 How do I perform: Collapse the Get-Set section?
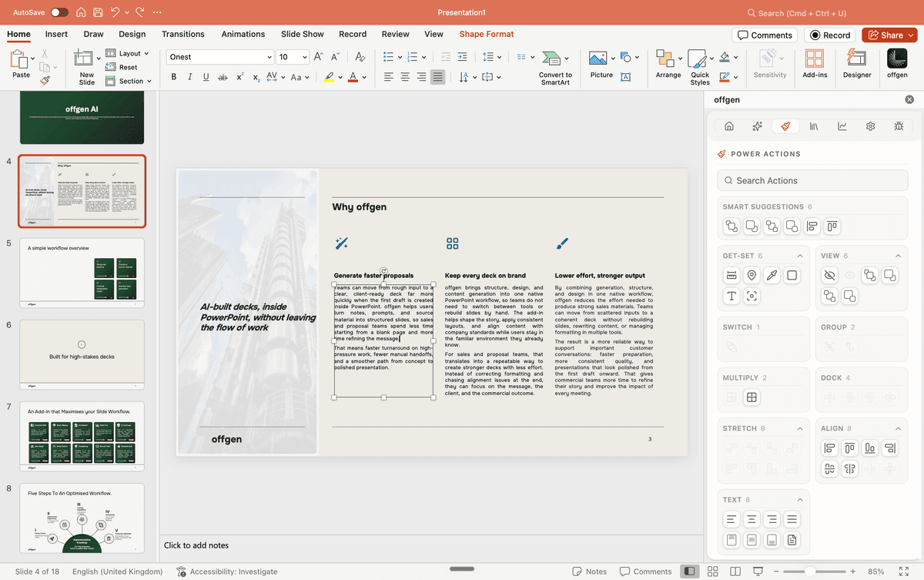799,256
